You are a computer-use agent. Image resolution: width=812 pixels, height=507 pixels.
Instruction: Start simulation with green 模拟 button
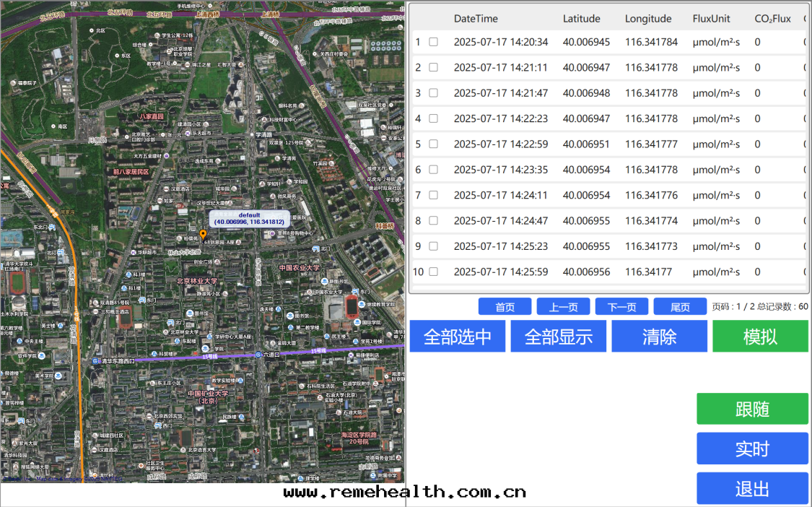(x=760, y=337)
